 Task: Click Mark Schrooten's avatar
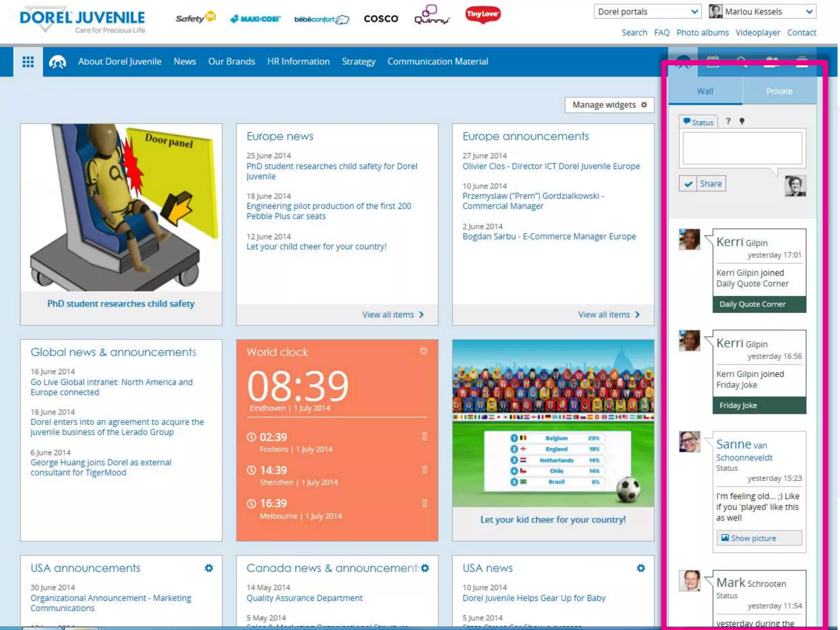click(x=689, y=580)
